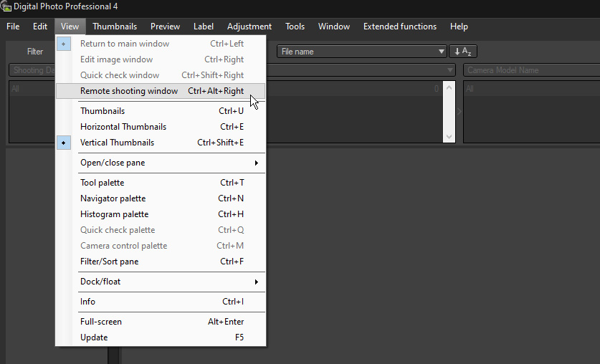This screenshot has height=364, width=600.
Task: Open the Window menu
Action: (x=333, y=27)
